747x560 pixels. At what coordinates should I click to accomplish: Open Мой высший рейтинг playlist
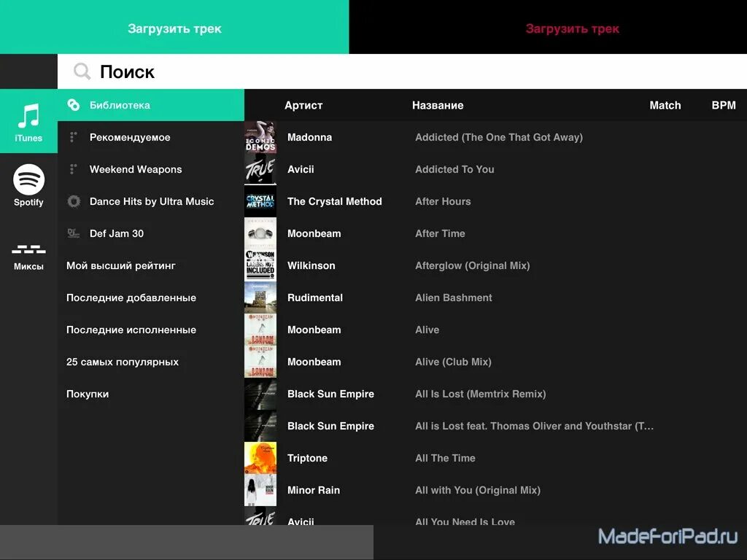click(151, 265)
